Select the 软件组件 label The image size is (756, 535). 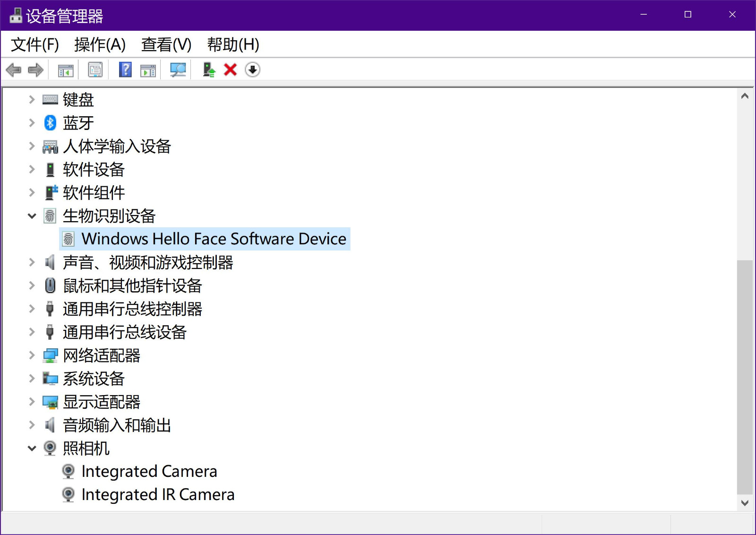point(94,192)
